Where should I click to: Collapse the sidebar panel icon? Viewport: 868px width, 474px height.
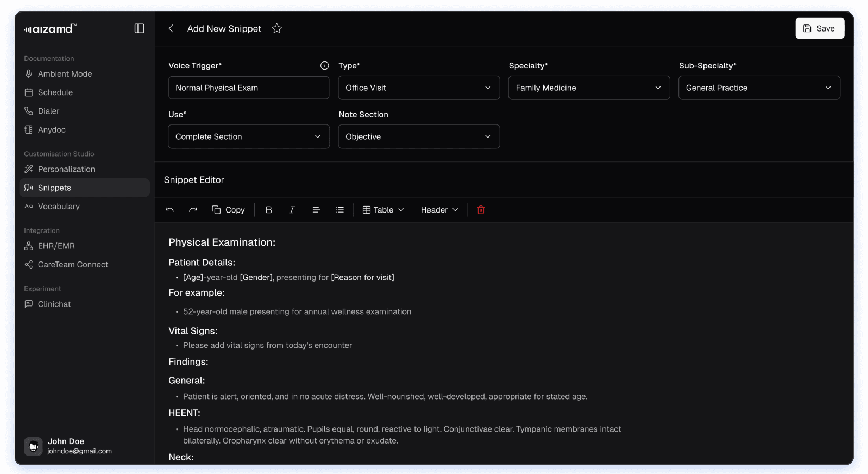139,28
